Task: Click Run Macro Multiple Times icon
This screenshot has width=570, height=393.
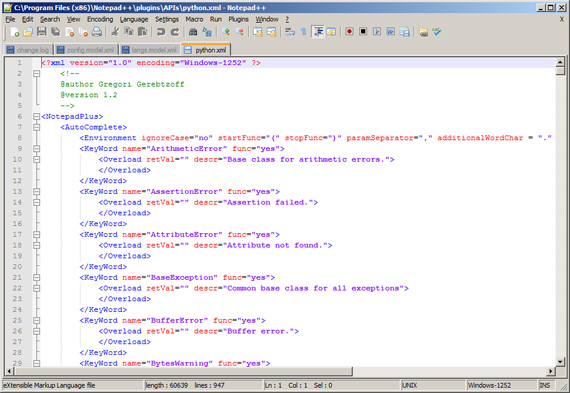Action: click(x=391, y=32)
